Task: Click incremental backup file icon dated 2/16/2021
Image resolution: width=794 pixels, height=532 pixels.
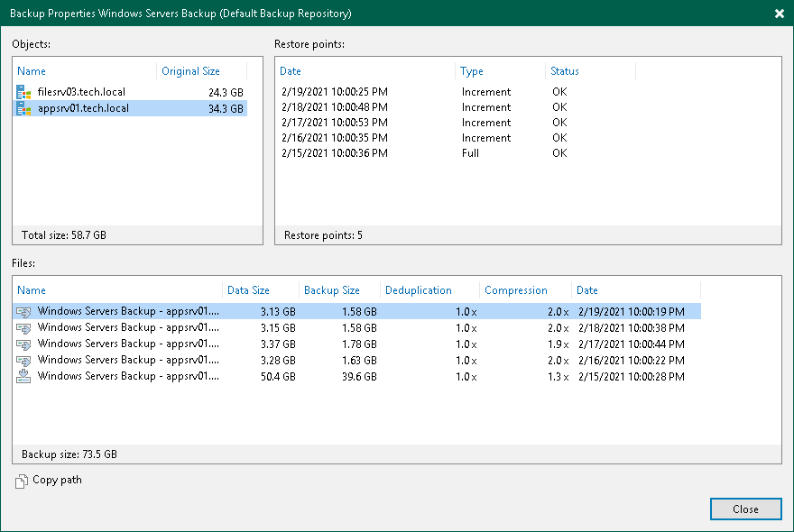Action: [x=23, y=360]
